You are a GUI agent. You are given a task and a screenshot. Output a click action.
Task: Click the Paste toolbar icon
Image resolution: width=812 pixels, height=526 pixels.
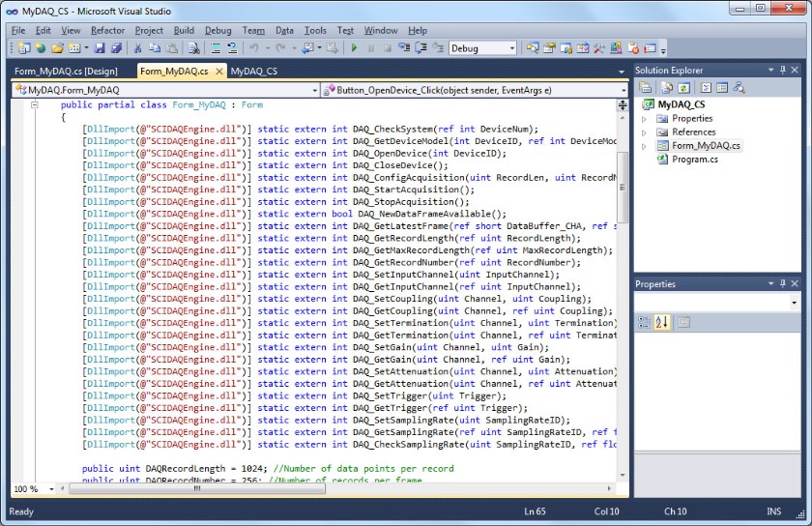click(171, 48)
